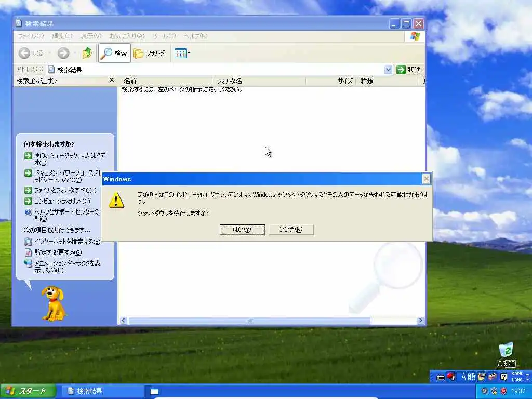532x399 pixels.
Task: Sort by the 名前 column header
Action: click(166, 81)
